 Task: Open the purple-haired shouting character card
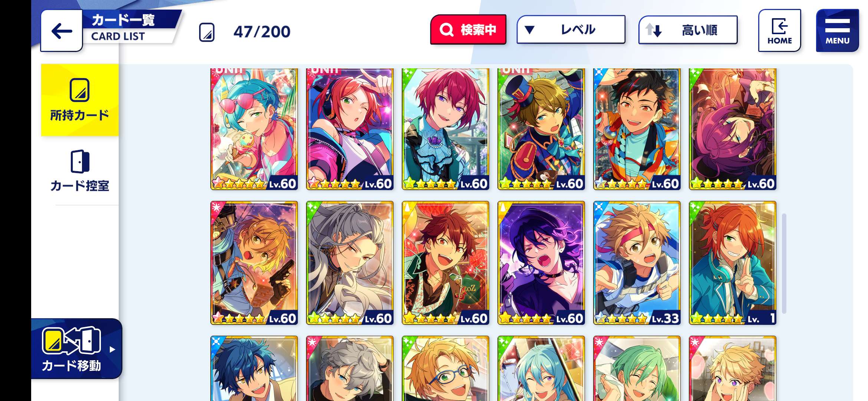541,263
